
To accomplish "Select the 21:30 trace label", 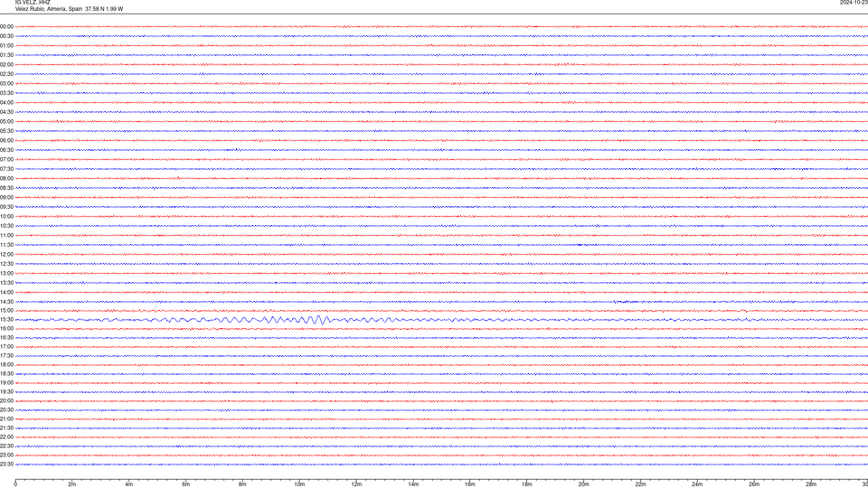I will pos(6,428).
